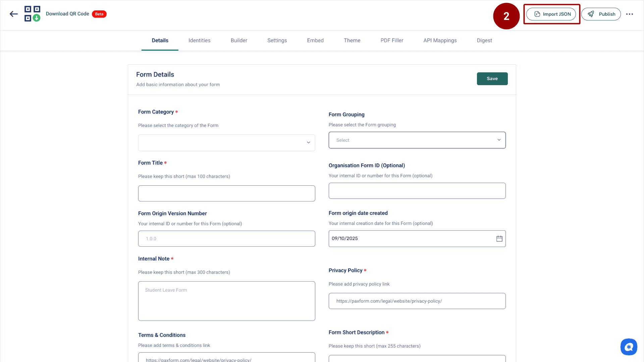Click the Organisation Form ID field
This screenshot has height=362, width=644.
coord(417,190)
